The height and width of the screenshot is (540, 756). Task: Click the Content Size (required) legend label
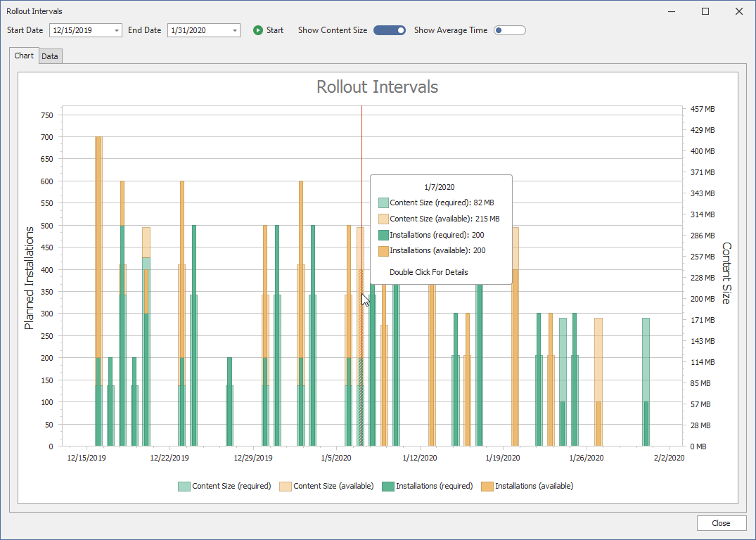tap(231, 486)
